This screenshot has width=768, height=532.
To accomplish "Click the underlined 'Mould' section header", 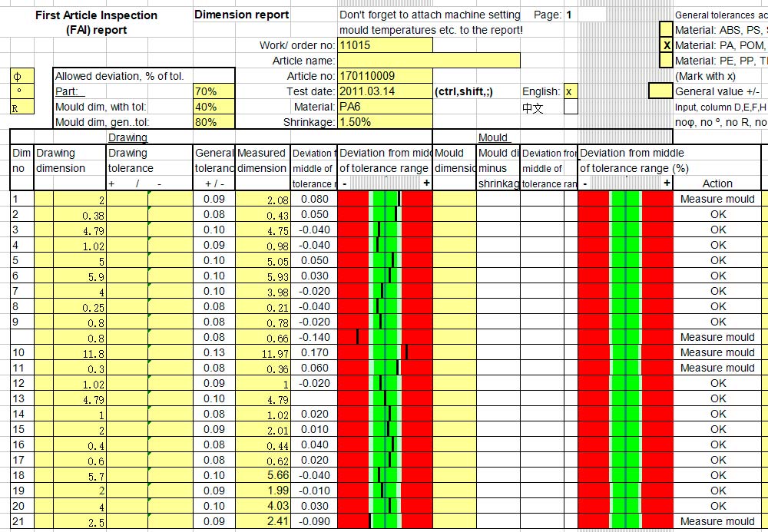I will pyautogui.click(x=494, y=137).
